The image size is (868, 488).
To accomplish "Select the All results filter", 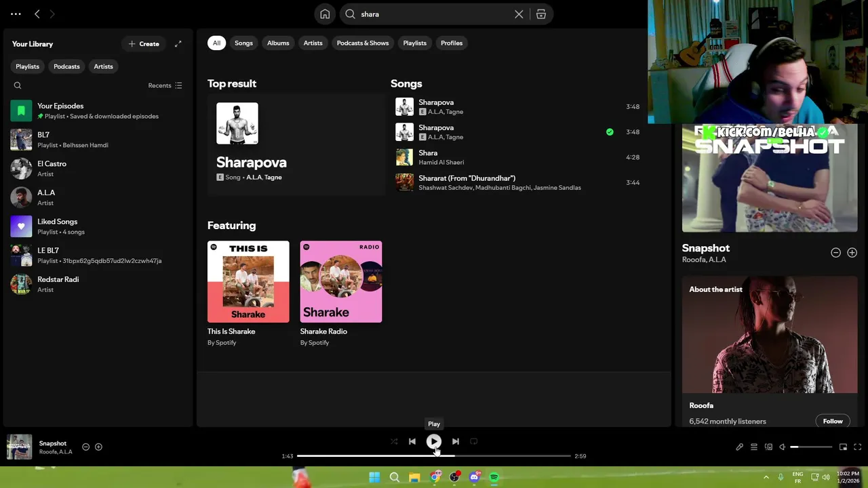I will click(216, 43).
